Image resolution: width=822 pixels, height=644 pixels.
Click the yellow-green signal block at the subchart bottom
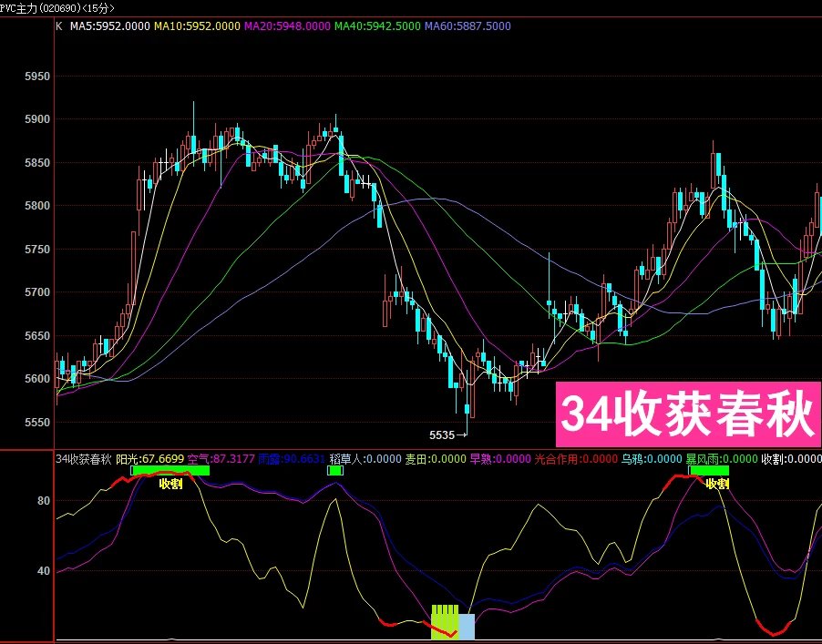(x=444, y=621)
